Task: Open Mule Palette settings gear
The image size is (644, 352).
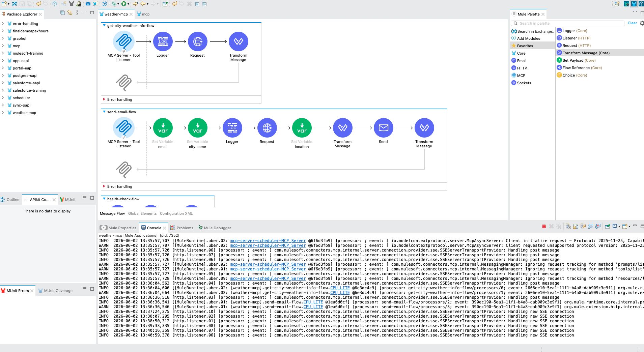Action: pos(641,23)
